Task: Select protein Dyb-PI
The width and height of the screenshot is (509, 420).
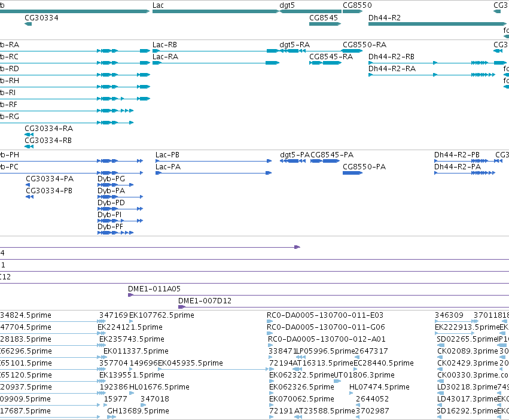Action: (120, 221)
